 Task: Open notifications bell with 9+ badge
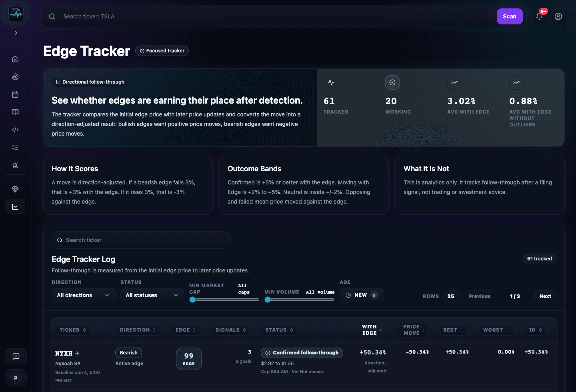pyautogui.click(x=539, y=16)
